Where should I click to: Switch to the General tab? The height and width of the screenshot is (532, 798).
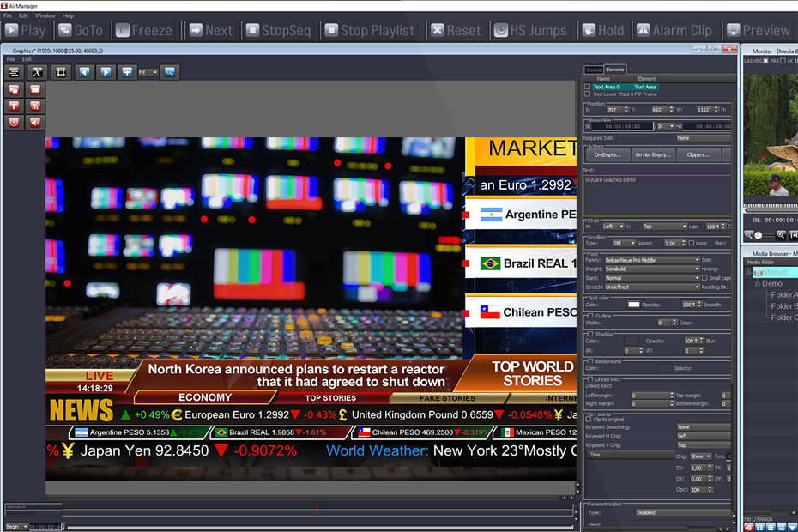point(594,69)
